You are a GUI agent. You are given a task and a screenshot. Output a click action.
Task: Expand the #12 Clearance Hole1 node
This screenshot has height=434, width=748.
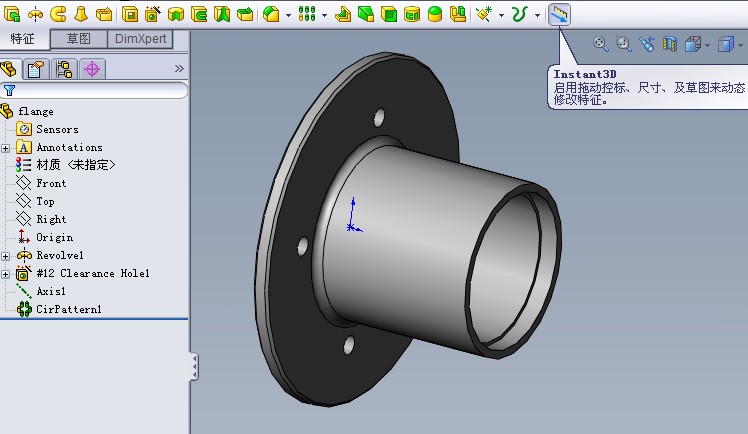5,274
